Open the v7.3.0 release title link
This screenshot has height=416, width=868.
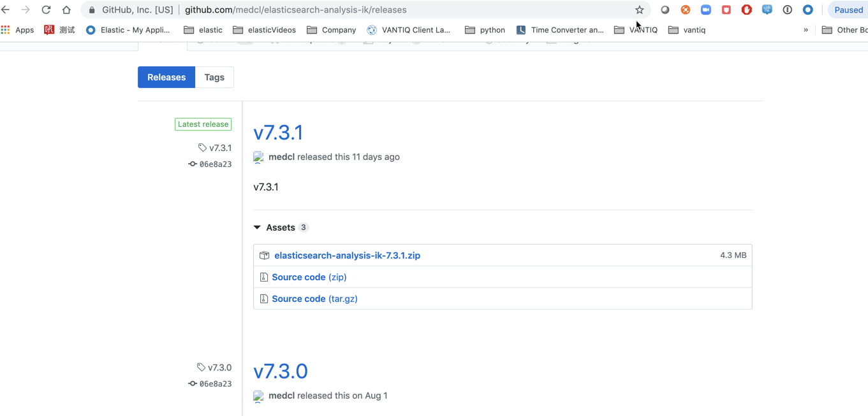click(281, 371)
